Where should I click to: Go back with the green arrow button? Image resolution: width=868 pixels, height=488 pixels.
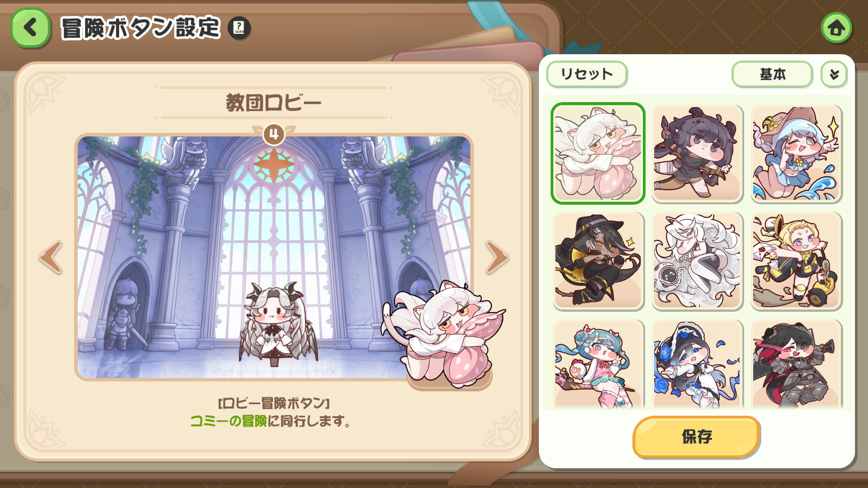[30, 28]
